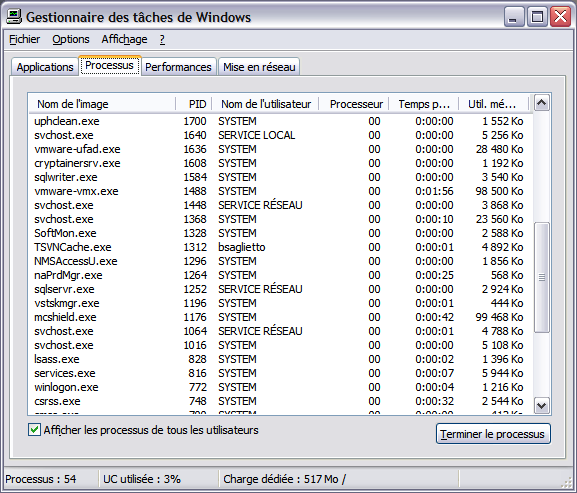Select cryptainersrv.exe process

coord(280,163)
